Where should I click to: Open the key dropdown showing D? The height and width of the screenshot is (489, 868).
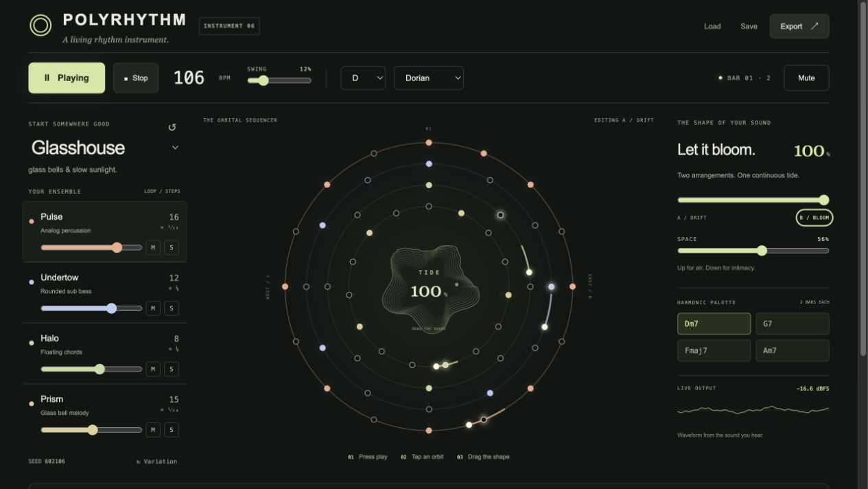point(363,78)
